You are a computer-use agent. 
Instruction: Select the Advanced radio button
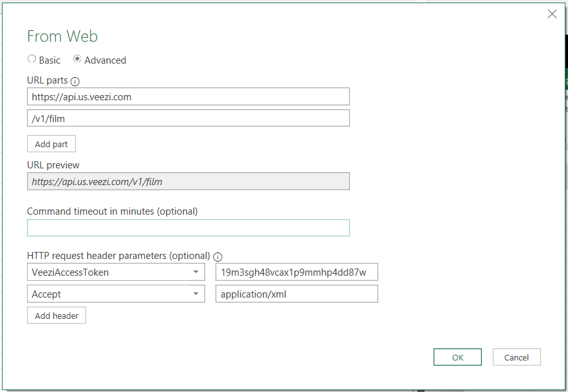pos(78,60)
